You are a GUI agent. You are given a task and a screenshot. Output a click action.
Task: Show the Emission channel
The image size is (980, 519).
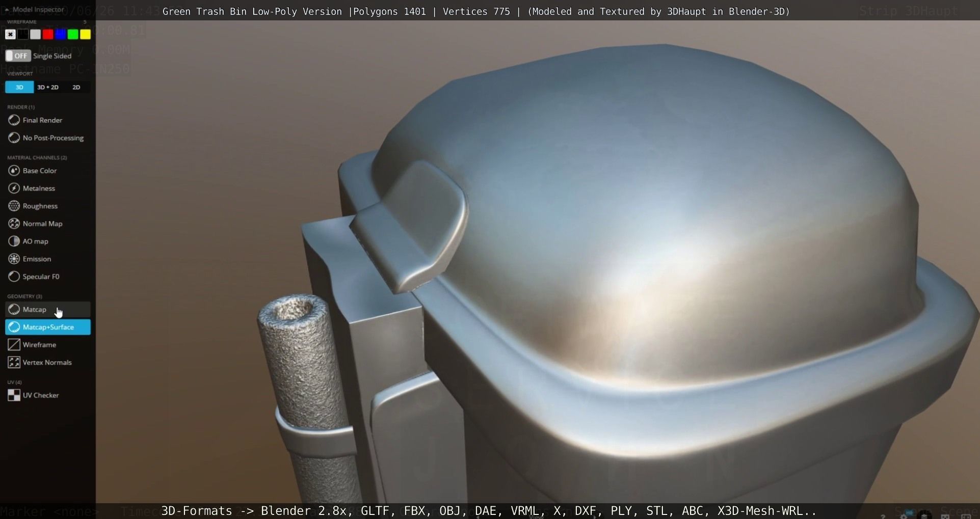pyautogui.click(x=48, y=259)
